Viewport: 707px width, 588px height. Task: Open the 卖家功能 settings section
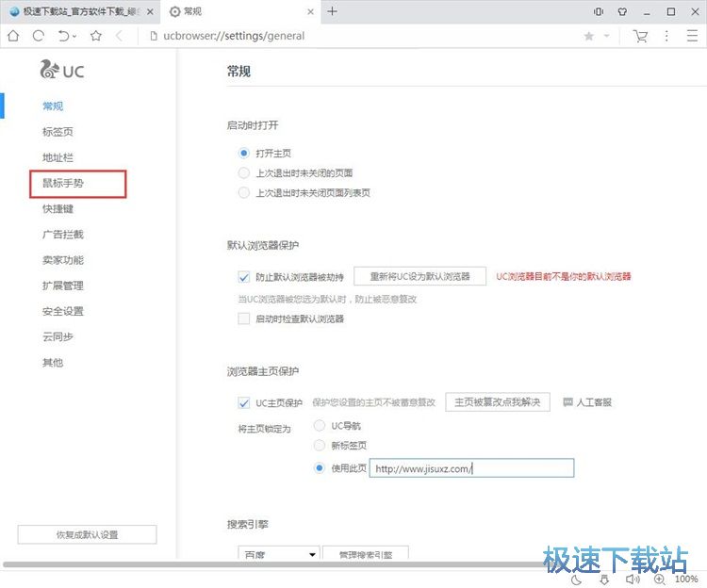point(62,260)
